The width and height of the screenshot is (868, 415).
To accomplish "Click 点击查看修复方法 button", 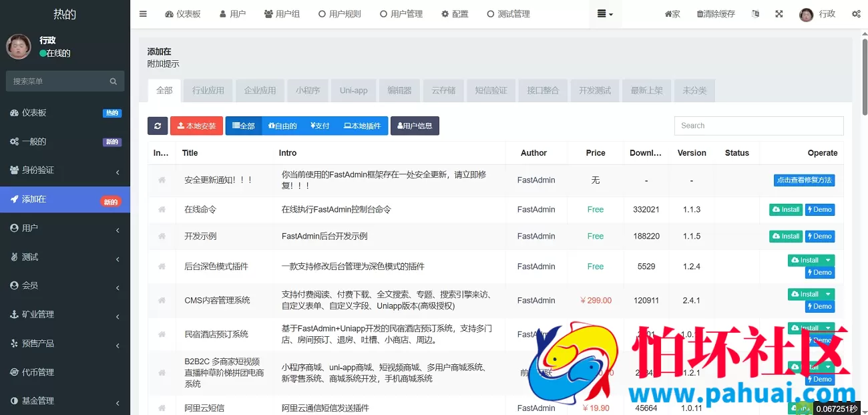I will pyautogui.click(x=805, y=180).
